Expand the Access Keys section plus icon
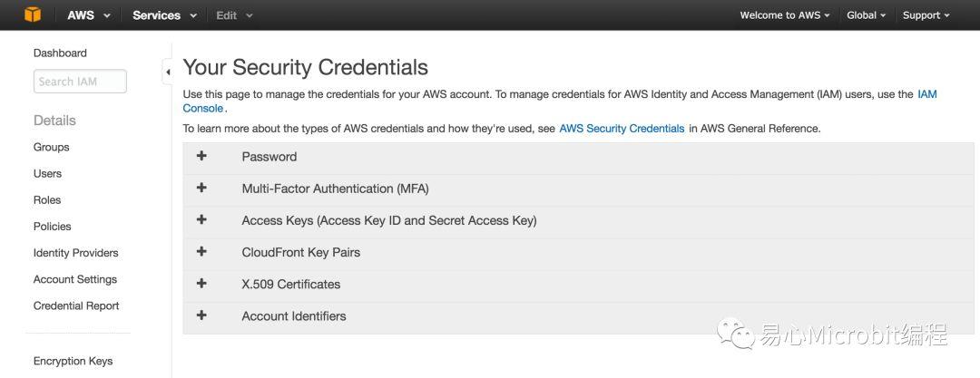This screenshot has height=378, width=980. 201,219
